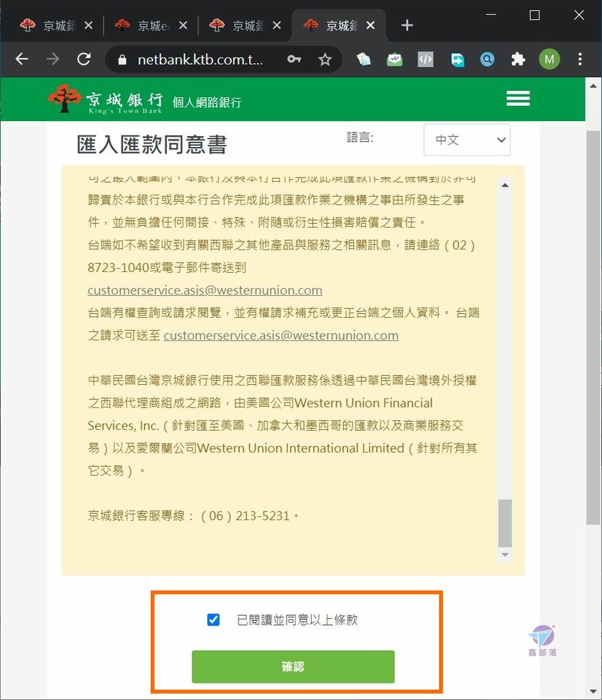Click the 京城銀行客服專線：(06) 213-5231 line
This screenshot has width=602, height=700.
pyautogui.click(x=193, y=515)
